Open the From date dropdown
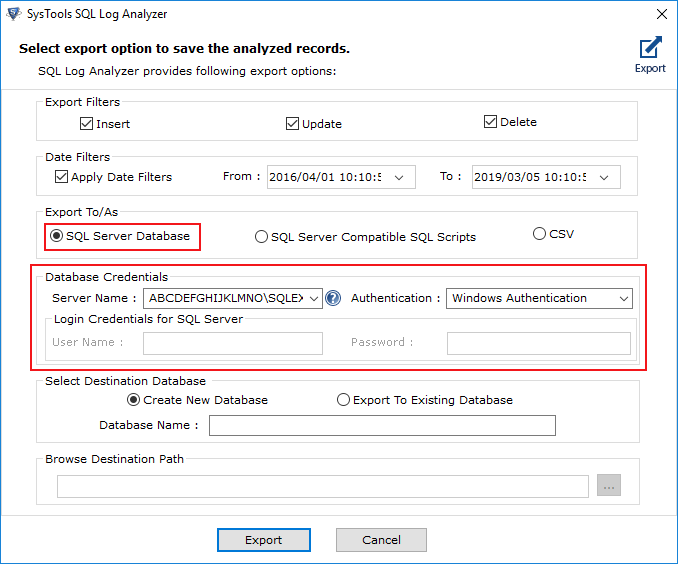 pos(399,177)
